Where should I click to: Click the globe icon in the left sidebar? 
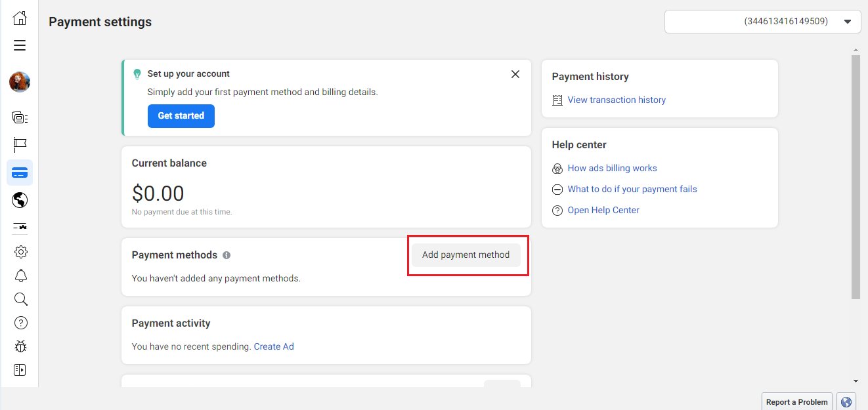pos(20,200)
